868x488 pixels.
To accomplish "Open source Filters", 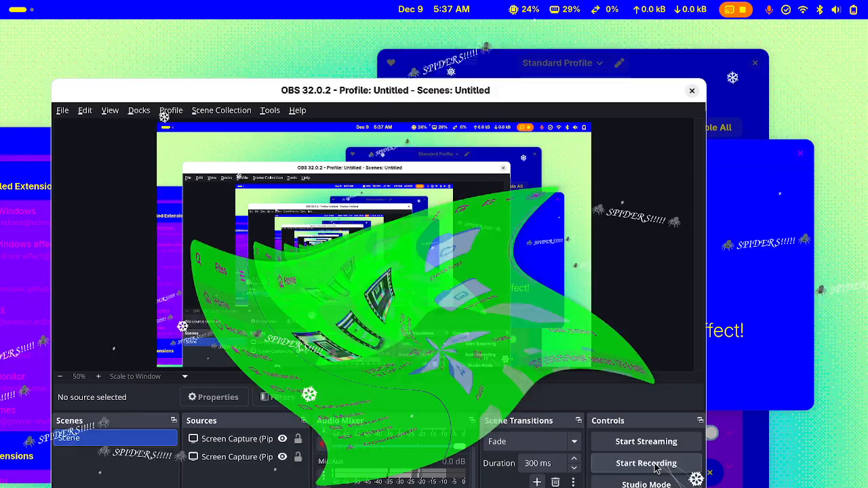I will (278, 397).
